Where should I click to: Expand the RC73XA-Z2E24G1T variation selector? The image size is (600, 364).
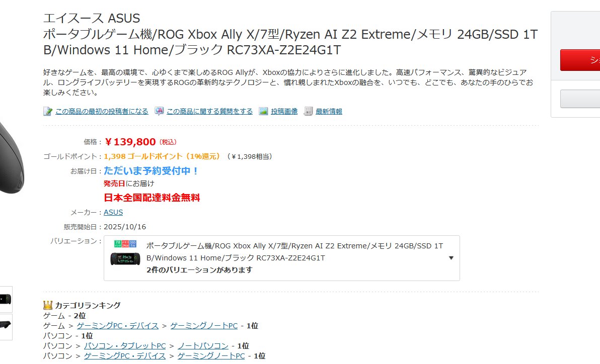[282, 258]
